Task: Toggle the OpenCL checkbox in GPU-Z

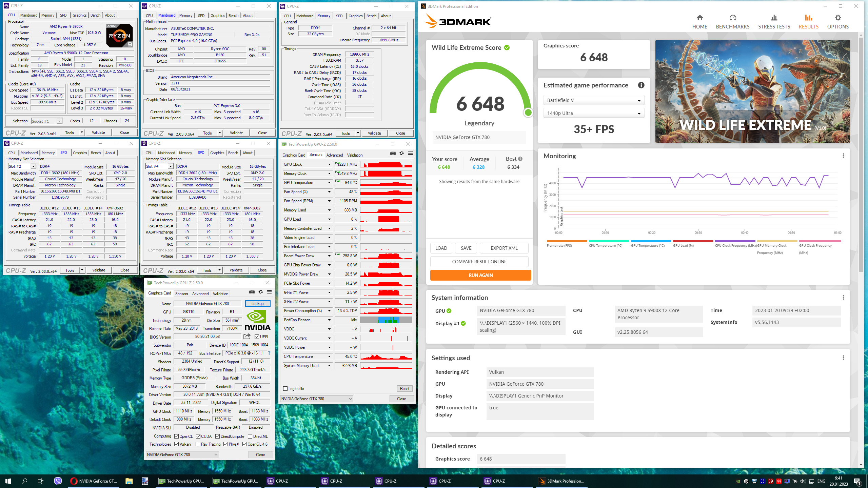Action: tap(176, 436)
